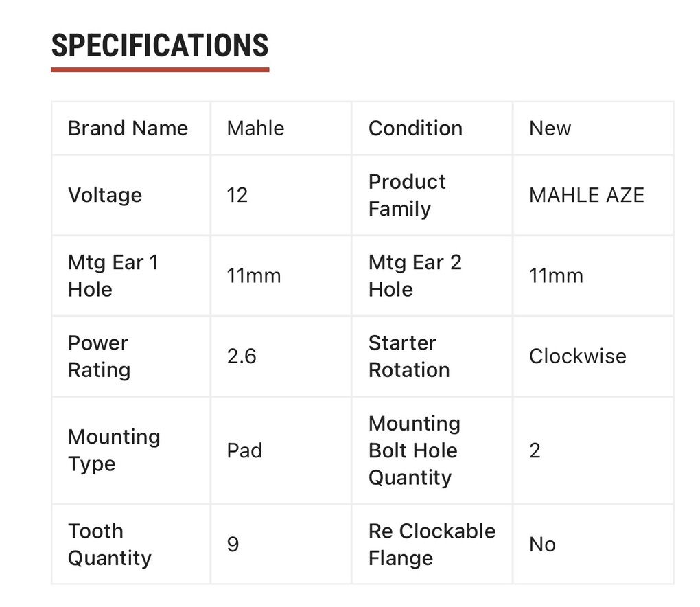The height and width of the screenshot is (607, 700).
Task: Click the Clockwise rotation value
Action: [x=577, y=356]
